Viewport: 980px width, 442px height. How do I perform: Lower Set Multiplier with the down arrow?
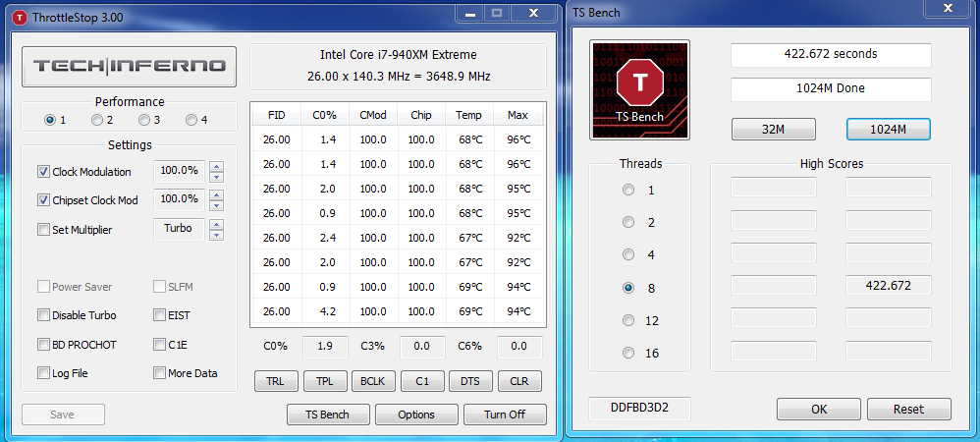coord(216,235)
